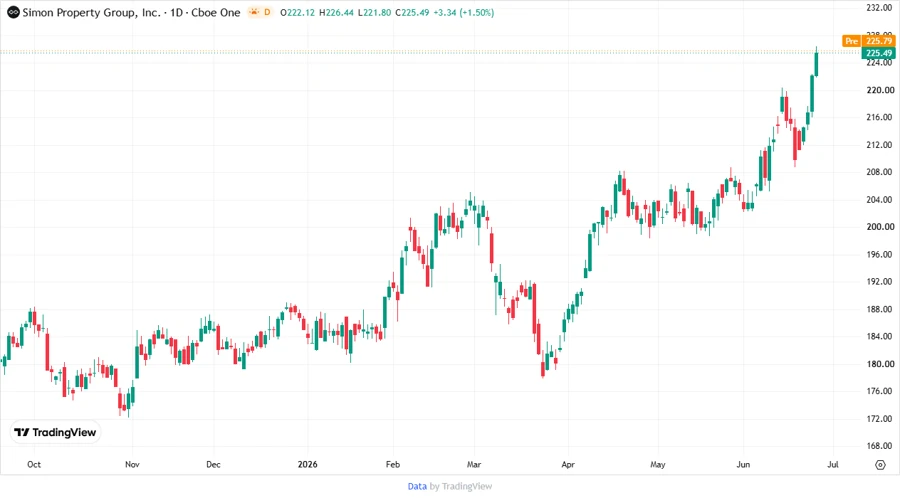
Task: Click the 'Apr' time axis label
Action: coord(568,464)
